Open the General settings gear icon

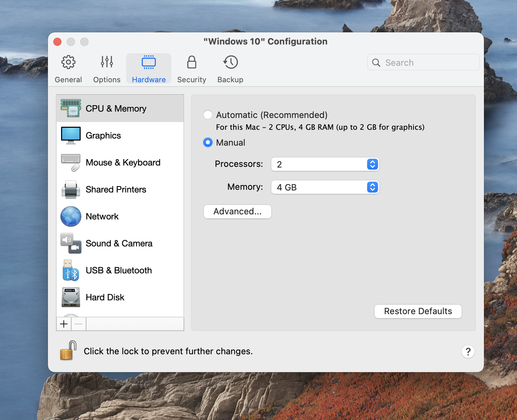click(x=69, y=62)
